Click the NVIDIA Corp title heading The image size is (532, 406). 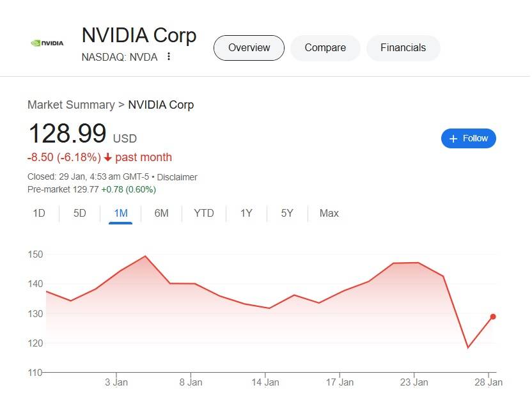pos(139,35)
